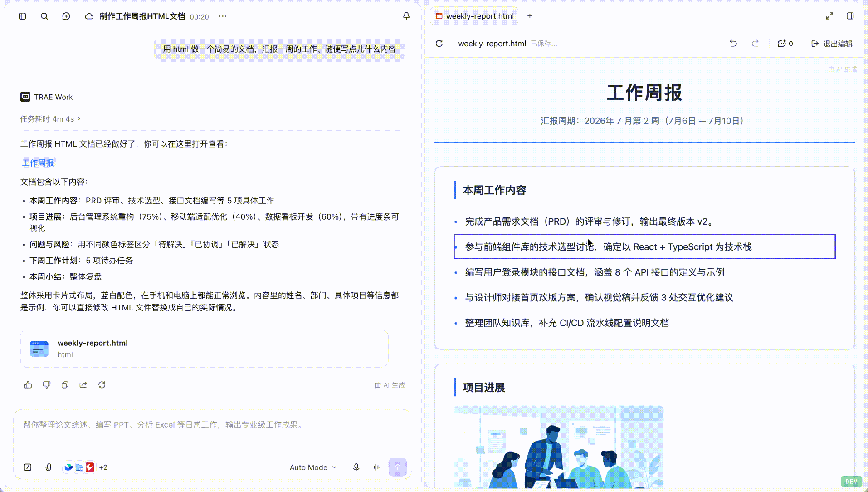Like the response with thumbs up
This screenshot has height=492, width=868.
(x=28, y=385)
